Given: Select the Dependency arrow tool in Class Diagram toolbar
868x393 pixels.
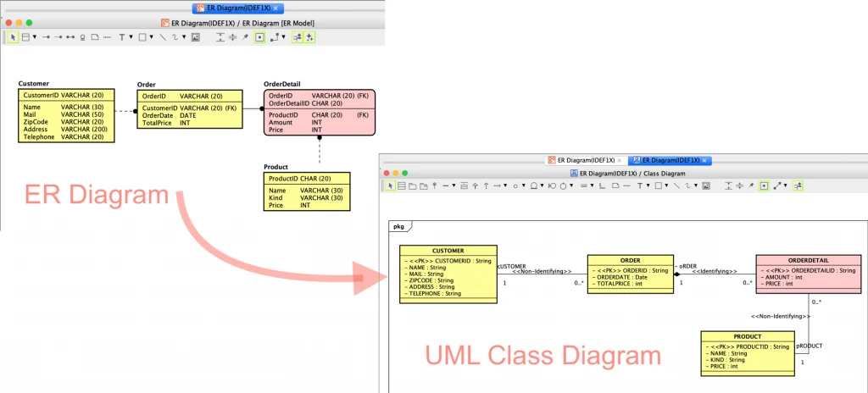Looking at the screenshot, I should pos(497,186).
